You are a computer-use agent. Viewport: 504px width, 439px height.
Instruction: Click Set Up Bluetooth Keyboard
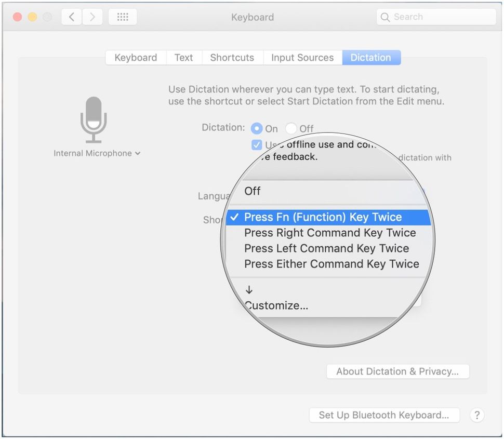tap(384, 415)
